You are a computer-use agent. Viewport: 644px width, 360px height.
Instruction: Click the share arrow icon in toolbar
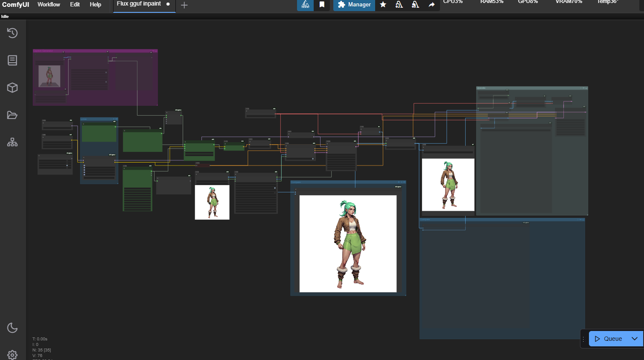coord(431,5)
